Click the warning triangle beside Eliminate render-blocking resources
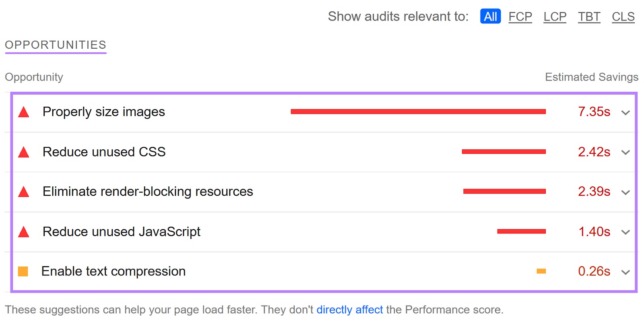The image size is (644, 335). tap(24, 192)
